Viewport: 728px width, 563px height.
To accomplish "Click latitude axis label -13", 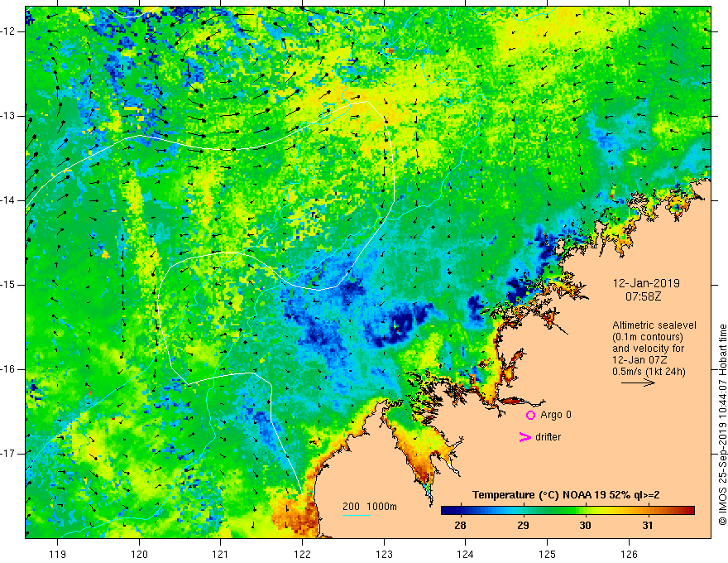I will click(9, 116).
